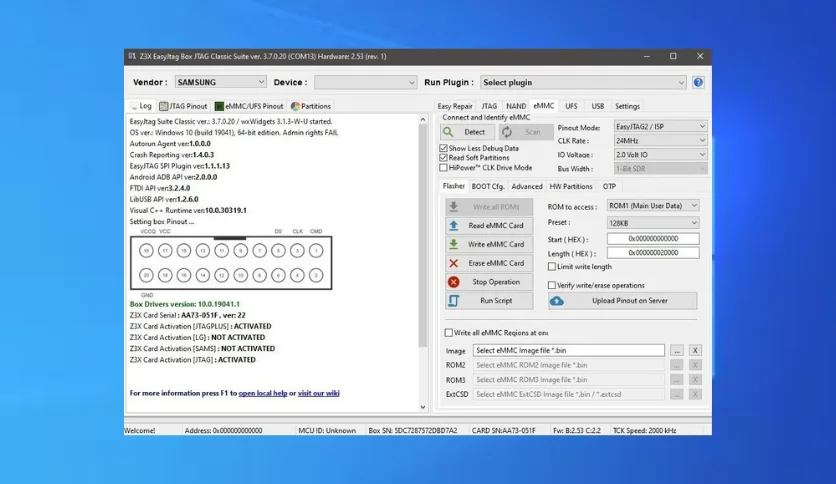This screenshot has width=836, height=484.
Task: Click the gray download icon on Write all ROMs
Action: [x=454, y=207]
